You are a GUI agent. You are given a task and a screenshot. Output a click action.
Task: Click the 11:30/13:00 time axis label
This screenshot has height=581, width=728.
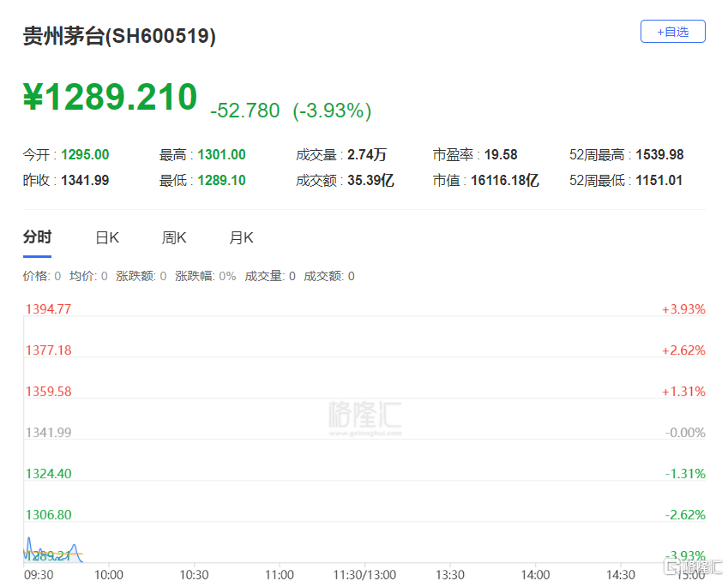coord(364,575)
